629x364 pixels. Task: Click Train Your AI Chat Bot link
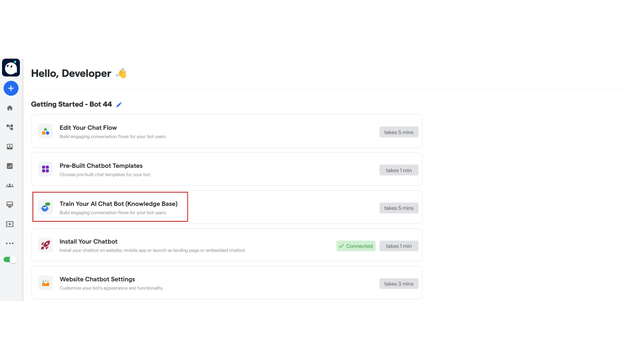(119, 204)
